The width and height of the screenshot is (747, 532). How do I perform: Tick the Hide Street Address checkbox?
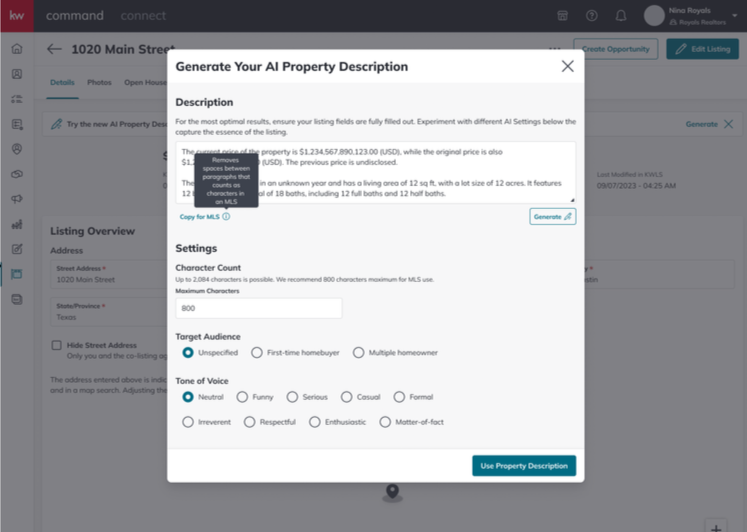click(x=57, y=345)
